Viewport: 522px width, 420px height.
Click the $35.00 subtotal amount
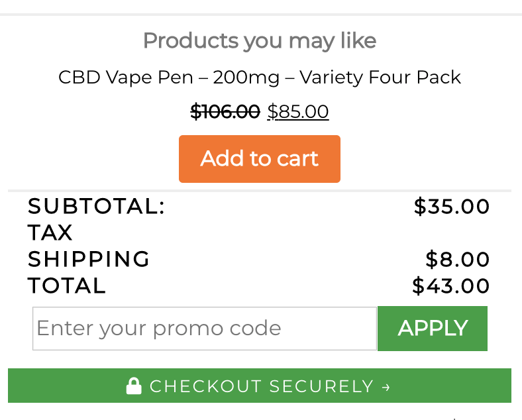[452, 207]
